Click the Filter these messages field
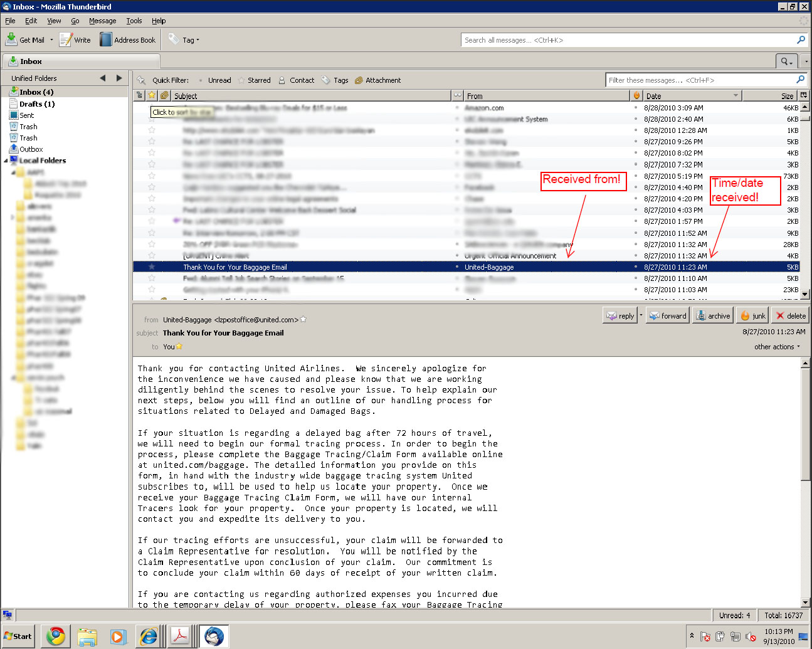 700,80
